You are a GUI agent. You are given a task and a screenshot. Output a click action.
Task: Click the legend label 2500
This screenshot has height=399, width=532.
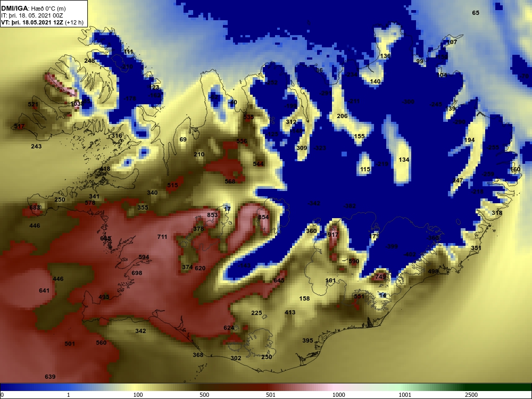pyautogui.click(x=471, y=395)
